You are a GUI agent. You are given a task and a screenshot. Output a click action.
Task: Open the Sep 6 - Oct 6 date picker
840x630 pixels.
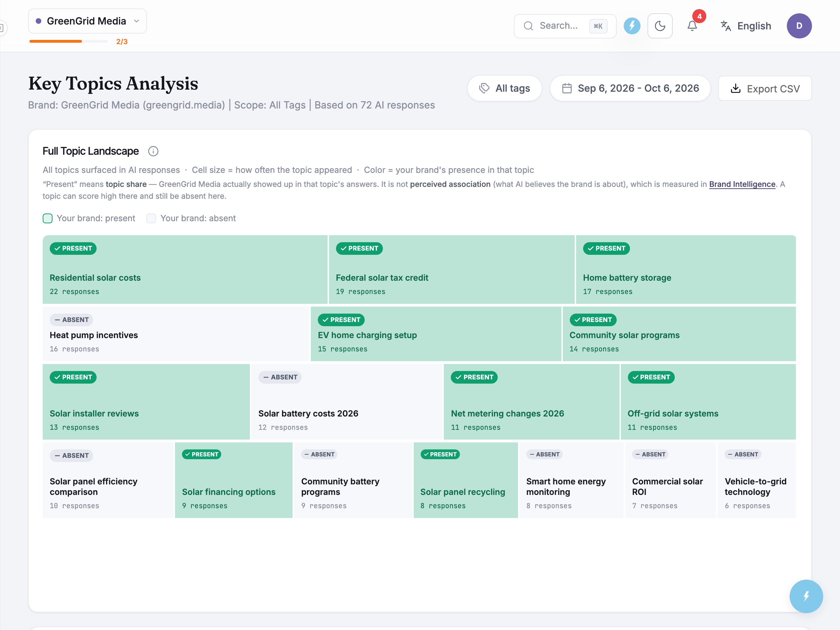[x=630, y=89]
